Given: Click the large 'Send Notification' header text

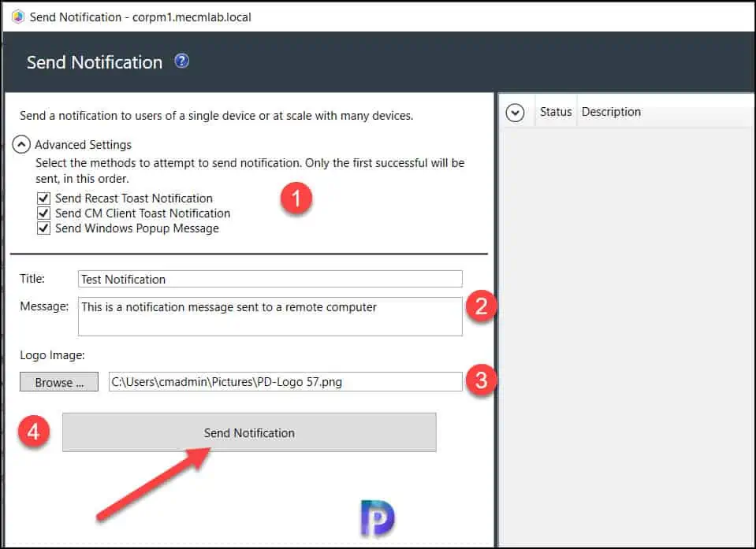Looking at the screenshot, I should (95, 62).
